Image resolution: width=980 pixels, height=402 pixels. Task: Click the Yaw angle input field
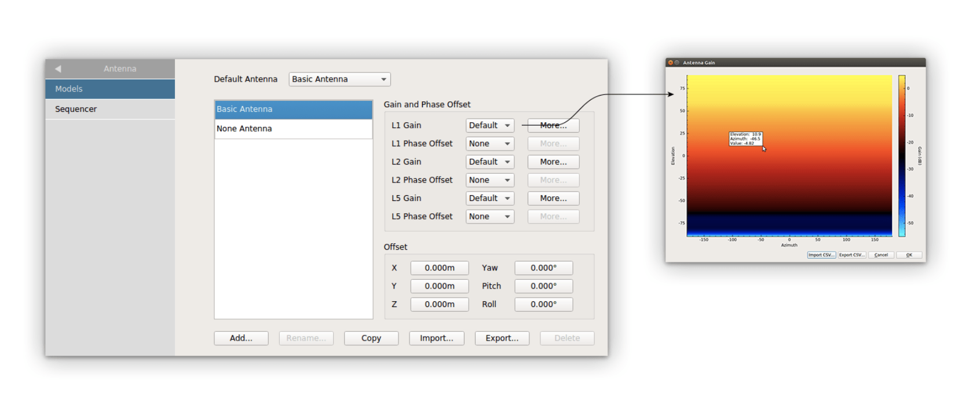click(543, 268)
